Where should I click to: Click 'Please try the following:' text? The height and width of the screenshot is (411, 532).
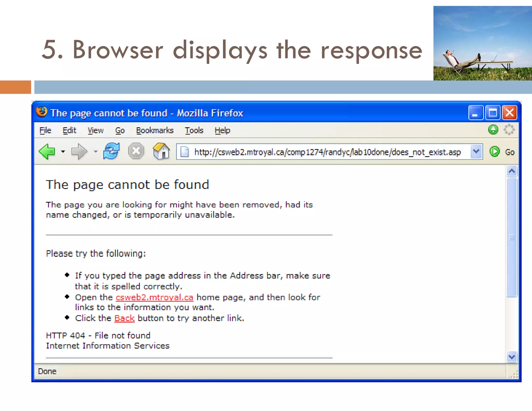click(x=96, y=254)
